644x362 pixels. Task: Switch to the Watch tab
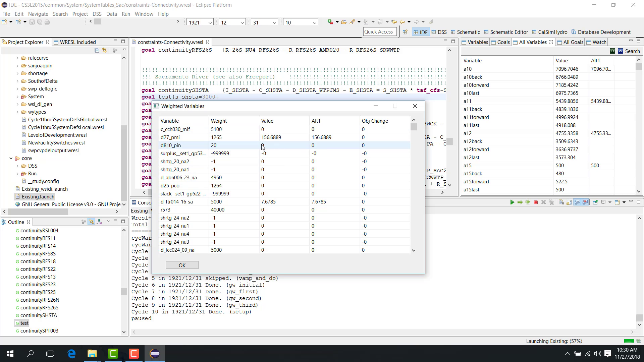click(x=596, y=42)
